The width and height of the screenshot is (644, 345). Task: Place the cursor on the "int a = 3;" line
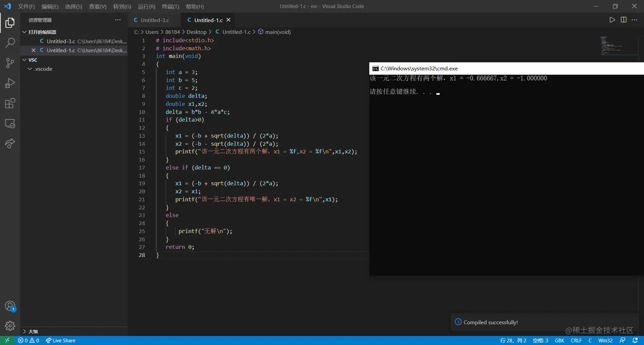coord(181,72)
